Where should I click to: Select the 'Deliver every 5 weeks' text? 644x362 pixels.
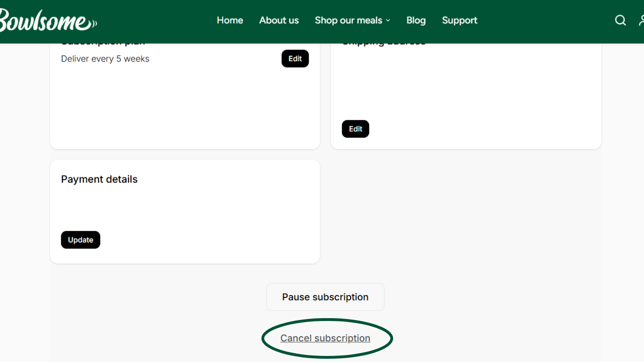[105, 59]
